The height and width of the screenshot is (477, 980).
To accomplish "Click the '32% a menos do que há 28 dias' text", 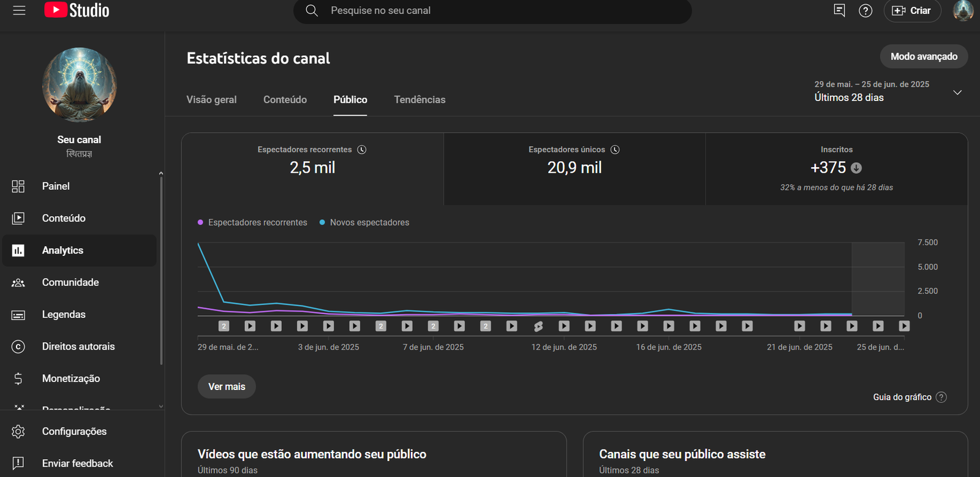I will [837, 187].
